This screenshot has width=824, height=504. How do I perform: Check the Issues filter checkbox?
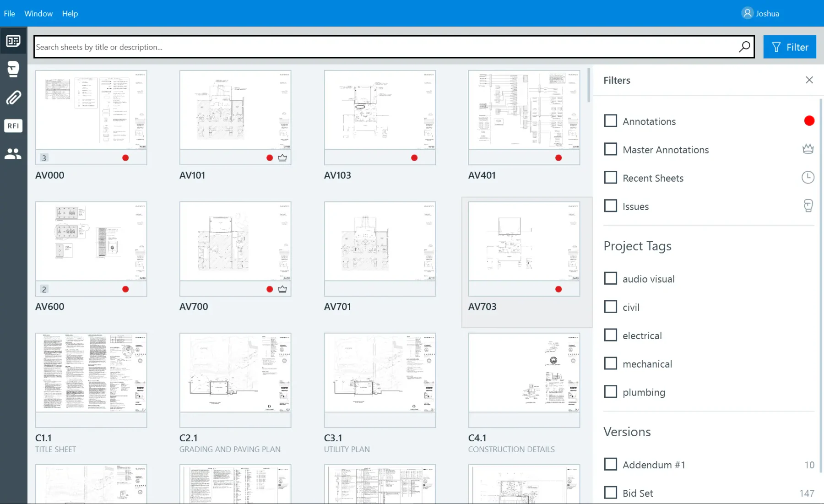(x=611, y=206)
